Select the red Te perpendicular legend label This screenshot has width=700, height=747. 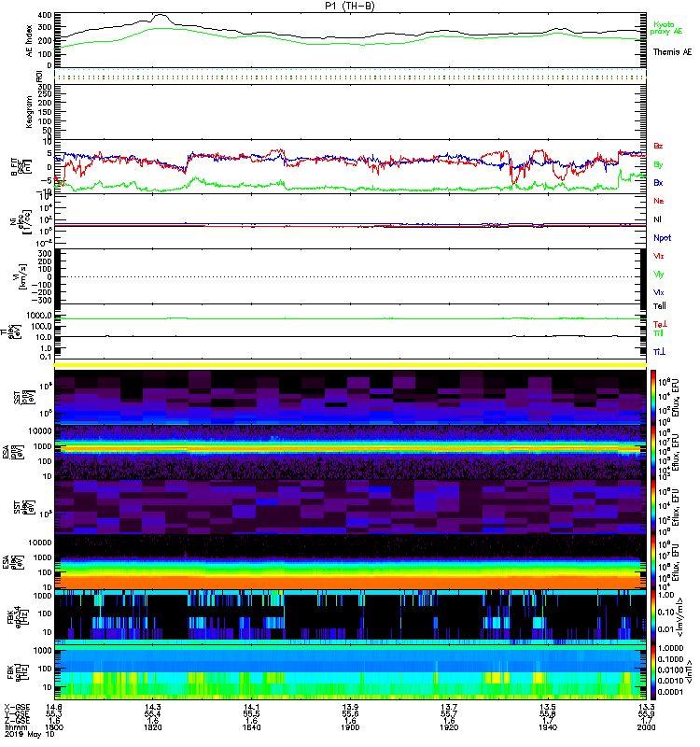(660, 324)
